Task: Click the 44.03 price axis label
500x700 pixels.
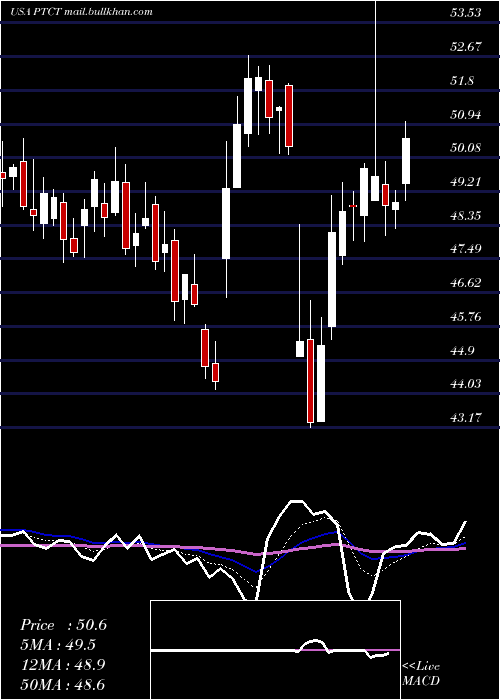Action: 466,384
